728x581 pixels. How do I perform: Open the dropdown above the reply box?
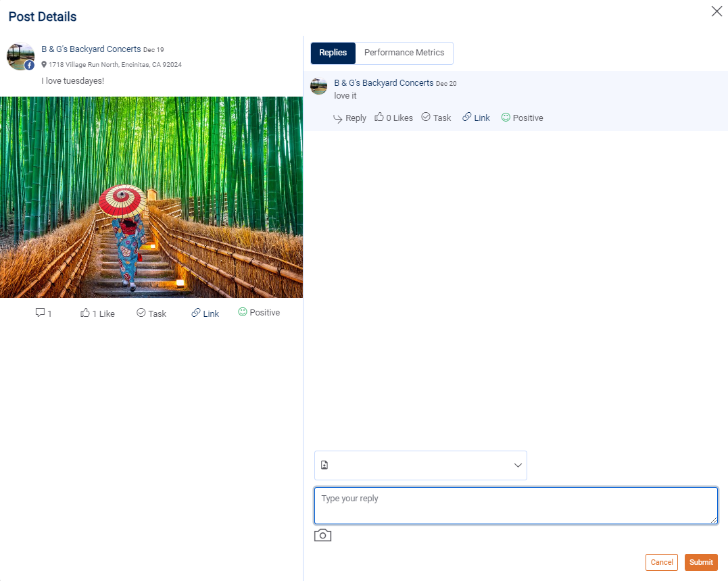(x=420, y=465)
